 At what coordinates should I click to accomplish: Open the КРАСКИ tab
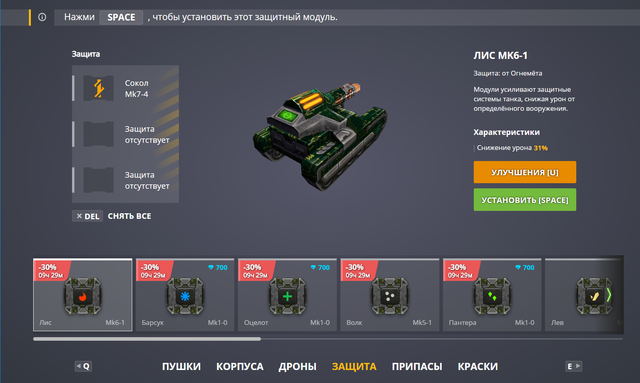478,366
